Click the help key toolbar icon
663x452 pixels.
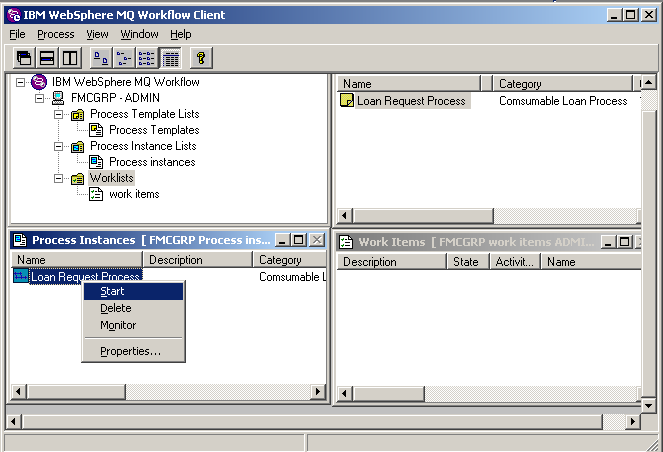[201, 58]
